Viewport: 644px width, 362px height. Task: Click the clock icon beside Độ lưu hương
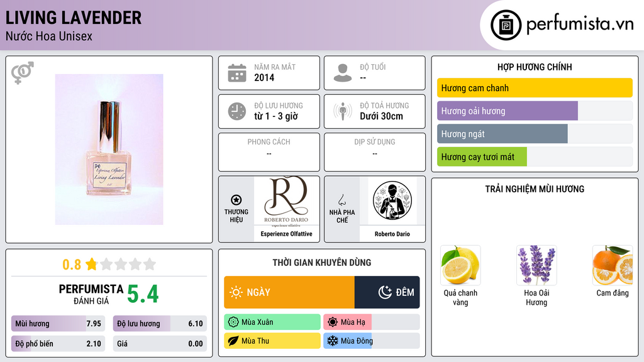[237, 111]
